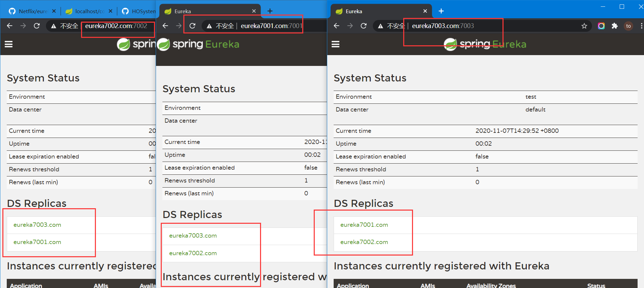Click 'Instances currently registered with Eureka' heading
The height and width of the screenshot is (288, 644).
click(x=441, y=266)
